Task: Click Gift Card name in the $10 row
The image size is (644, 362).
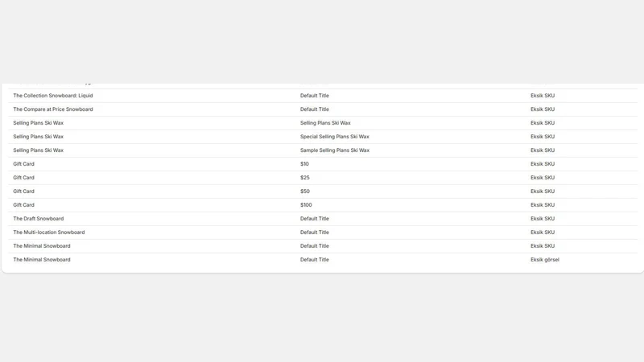Action: [x=24, y=164]
